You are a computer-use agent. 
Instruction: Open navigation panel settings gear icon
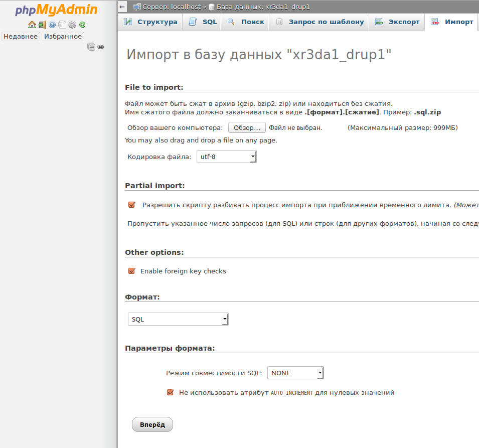pos(72,25)
